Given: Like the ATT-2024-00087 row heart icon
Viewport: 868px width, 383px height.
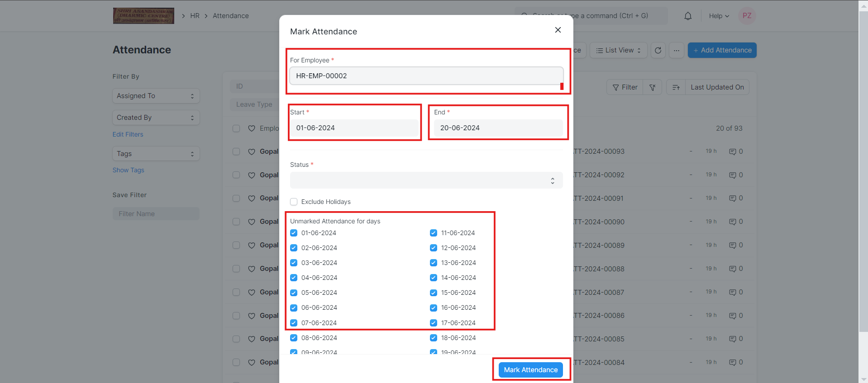Looking at the screenshot, I should coord(252,293).
